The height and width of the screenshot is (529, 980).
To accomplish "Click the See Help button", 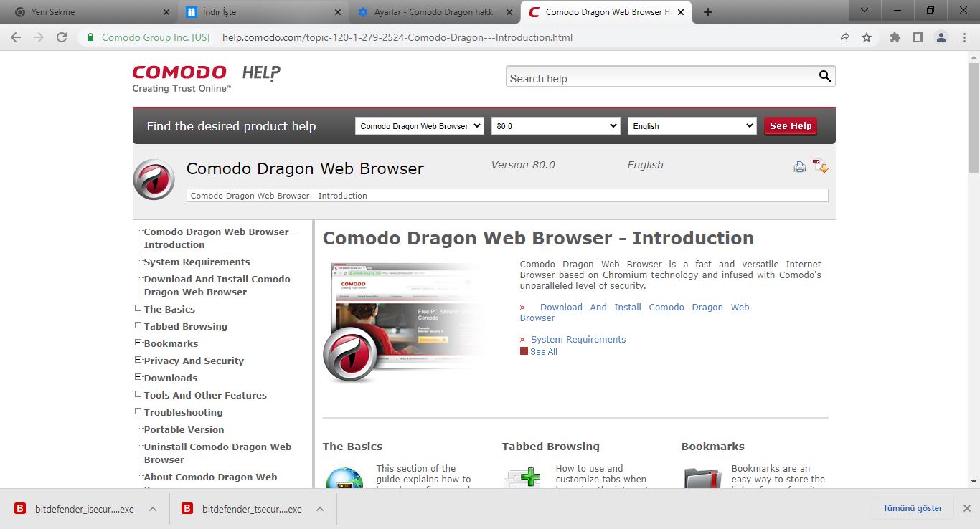I will click(791, 125).
